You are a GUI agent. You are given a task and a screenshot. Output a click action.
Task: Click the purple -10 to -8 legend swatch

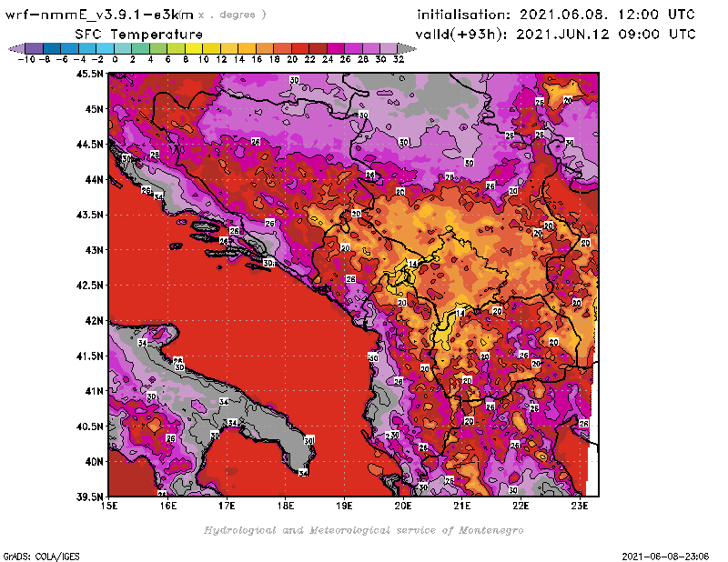pyautogui.click(x=35, y=48)
